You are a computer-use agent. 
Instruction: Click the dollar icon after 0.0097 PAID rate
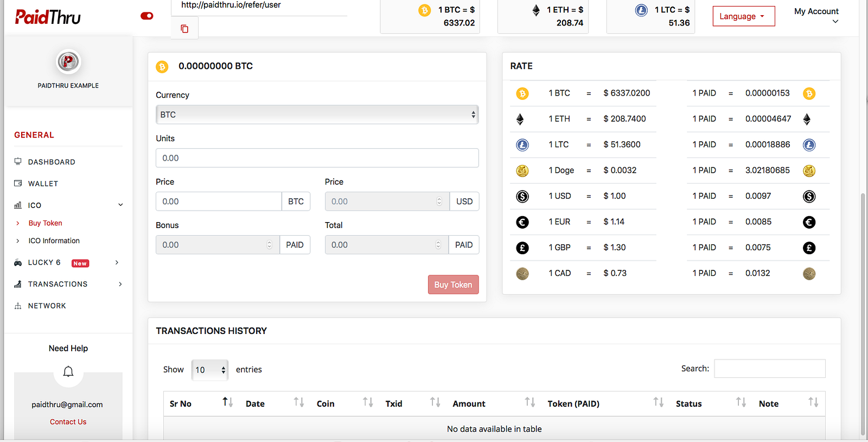click(x=809, y=197)
